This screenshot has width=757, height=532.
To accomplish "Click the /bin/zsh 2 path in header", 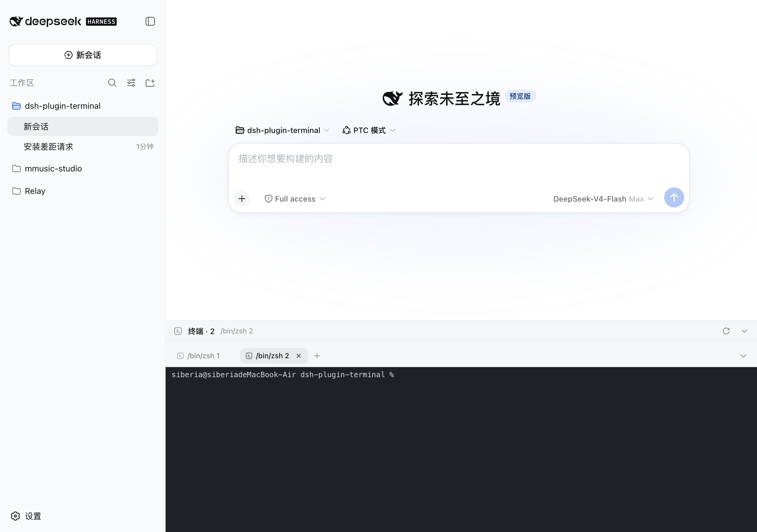I will point(236,331).
